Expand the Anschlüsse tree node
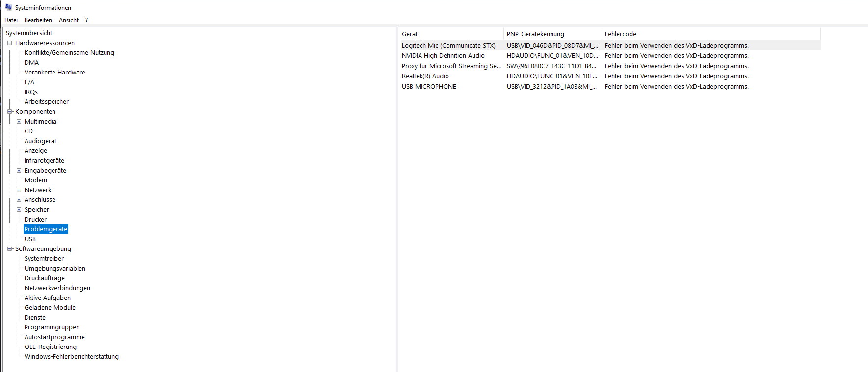868x372 pixels. coord(19,200)
